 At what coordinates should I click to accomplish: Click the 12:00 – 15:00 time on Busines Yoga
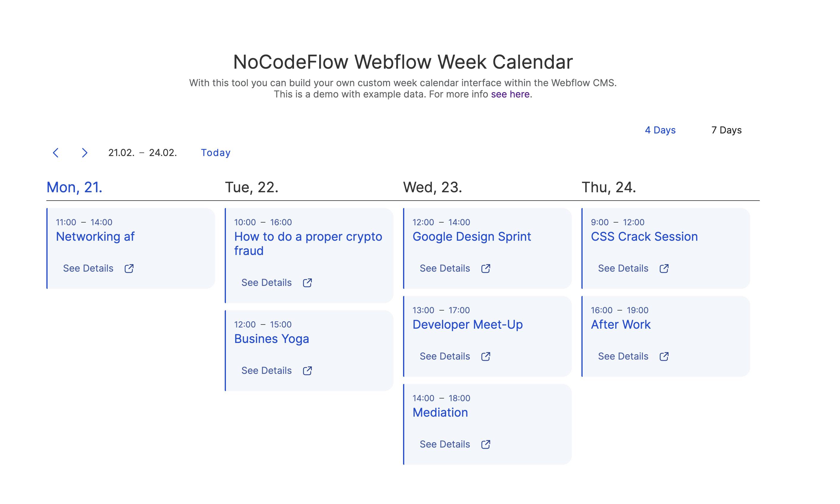pos(263,324)
